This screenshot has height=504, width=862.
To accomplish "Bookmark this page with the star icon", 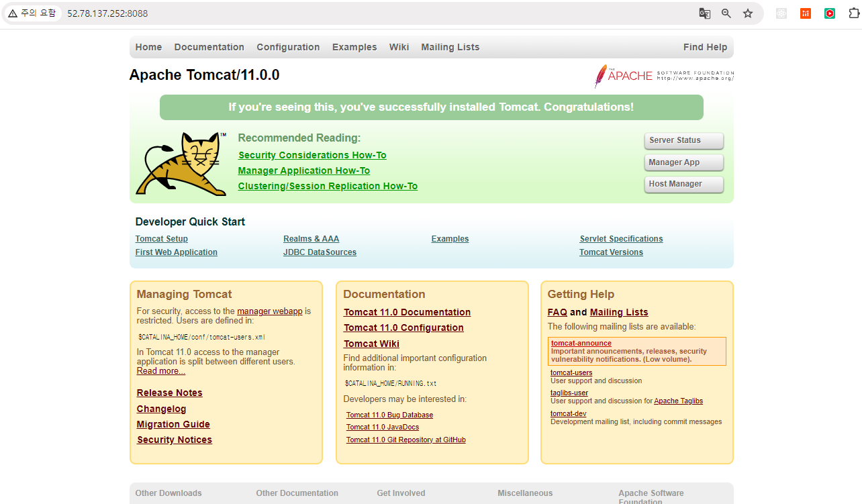I will point(748,13).
